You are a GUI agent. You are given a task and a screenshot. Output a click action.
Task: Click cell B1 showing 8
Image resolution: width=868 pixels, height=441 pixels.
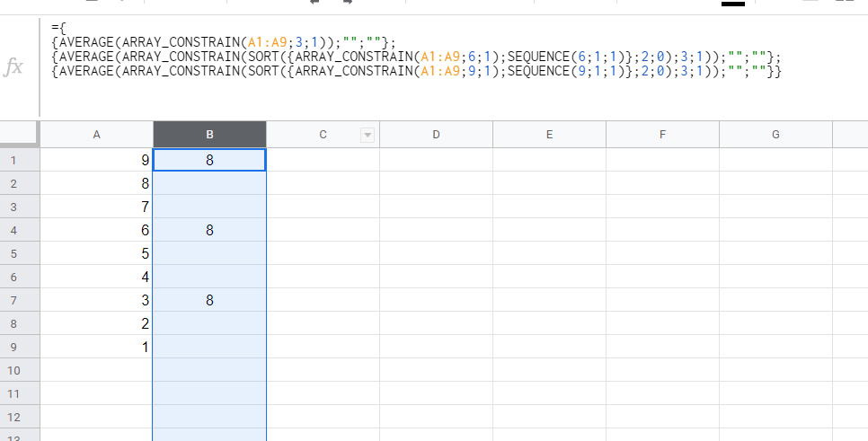[x=209, y=160]
